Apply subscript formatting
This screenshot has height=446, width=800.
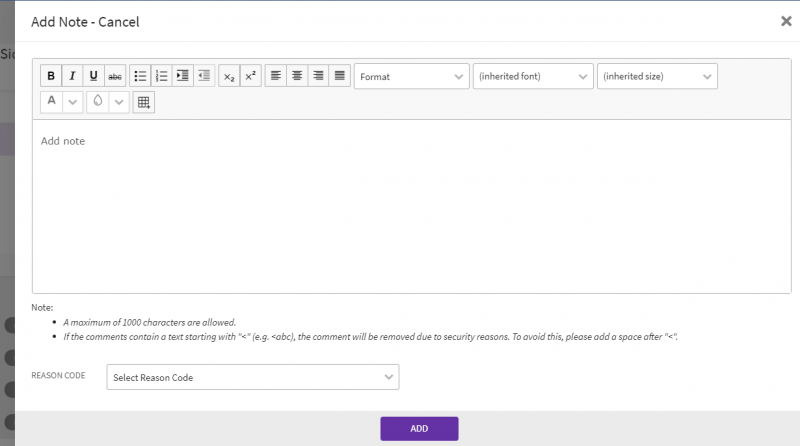[229, 76]
